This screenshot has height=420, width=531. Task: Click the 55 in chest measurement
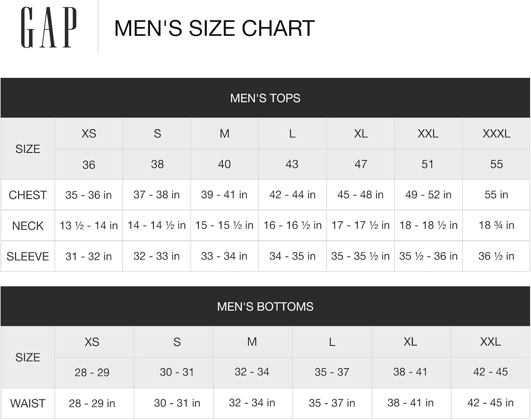click(496, 195)
